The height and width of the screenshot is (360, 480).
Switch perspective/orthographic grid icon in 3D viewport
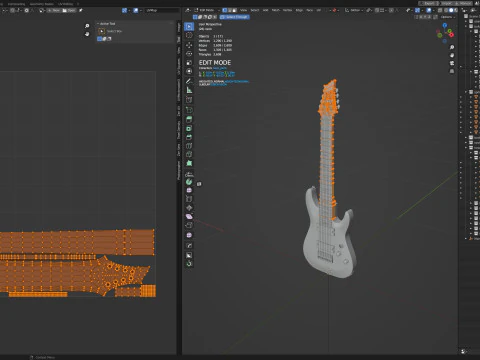[x=452, y=71]
